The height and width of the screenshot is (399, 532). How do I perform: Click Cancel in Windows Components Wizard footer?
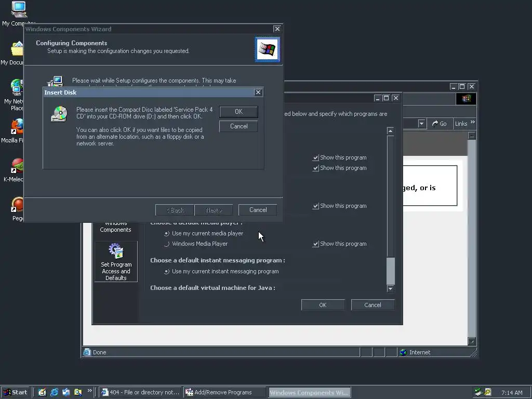(258, 210)
